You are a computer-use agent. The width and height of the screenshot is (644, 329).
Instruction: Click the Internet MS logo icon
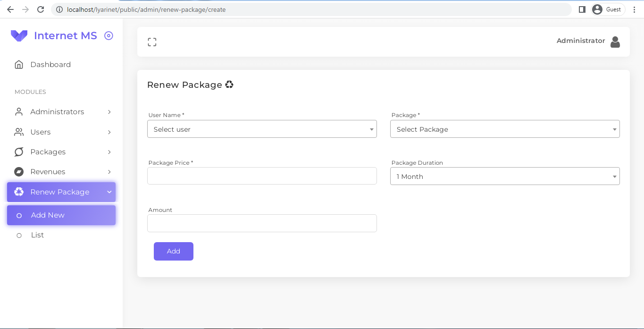[19, 35]
